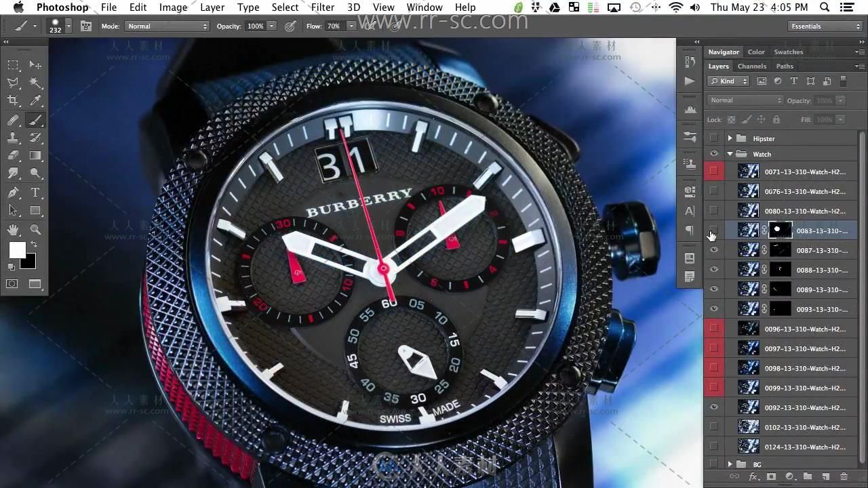Open macOS Spotlight search icon
The image size is (868, 488).
pos(825,7)
